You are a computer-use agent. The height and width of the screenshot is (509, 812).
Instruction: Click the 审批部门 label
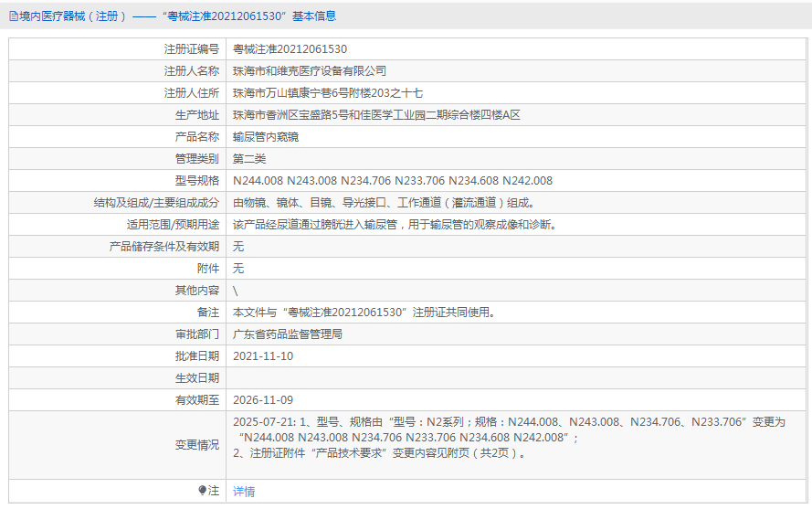[197, 334]
